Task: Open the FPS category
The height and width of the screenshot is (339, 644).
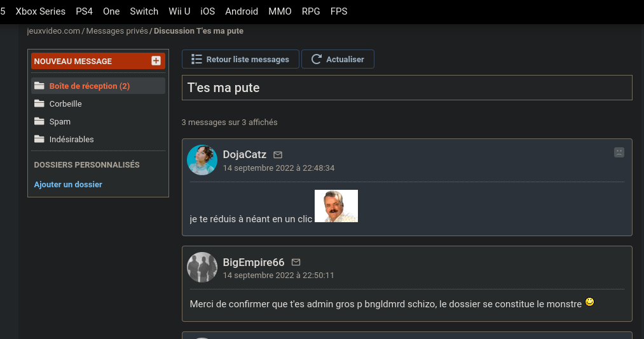Action: point(339,11)
